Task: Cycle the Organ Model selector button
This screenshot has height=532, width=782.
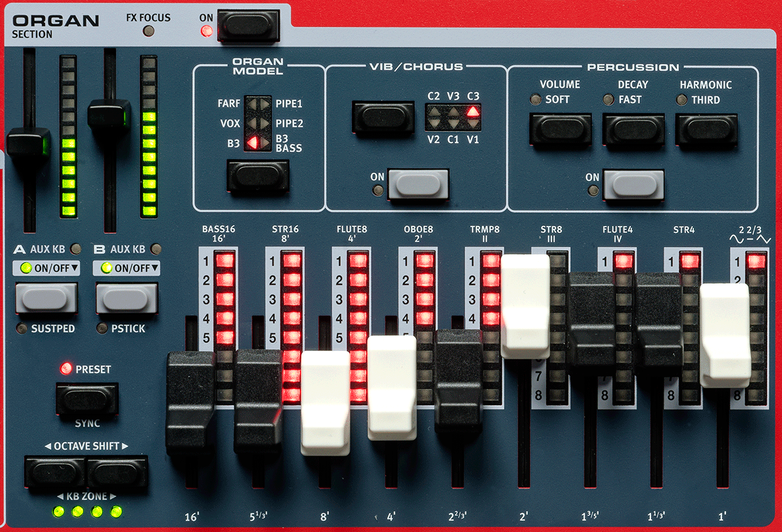Action: 257,176
